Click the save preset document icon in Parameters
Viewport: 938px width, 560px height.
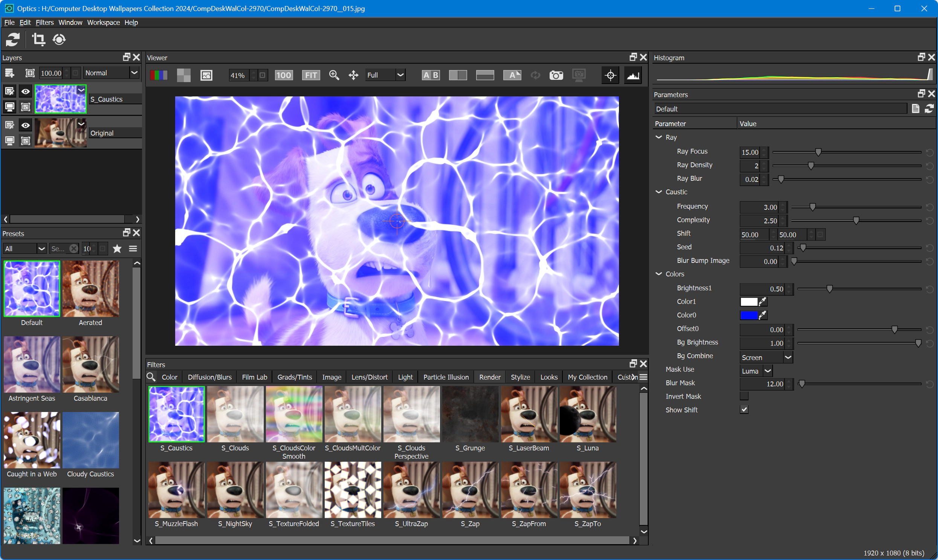(915, 109)
